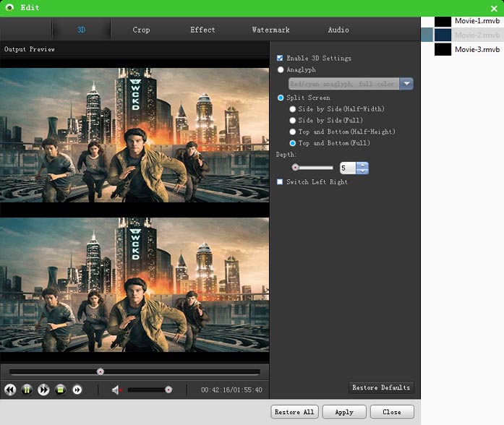Click the app logo in title bar
This screenshot has height=425, width=504.
pos(9,7)
